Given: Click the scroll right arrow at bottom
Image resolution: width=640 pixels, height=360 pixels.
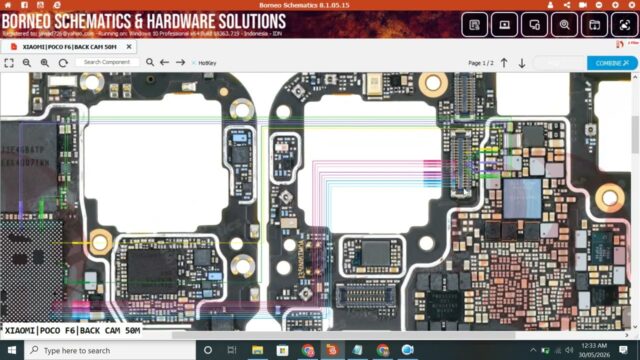Looking at the screenshot, I should coord(627,335).
